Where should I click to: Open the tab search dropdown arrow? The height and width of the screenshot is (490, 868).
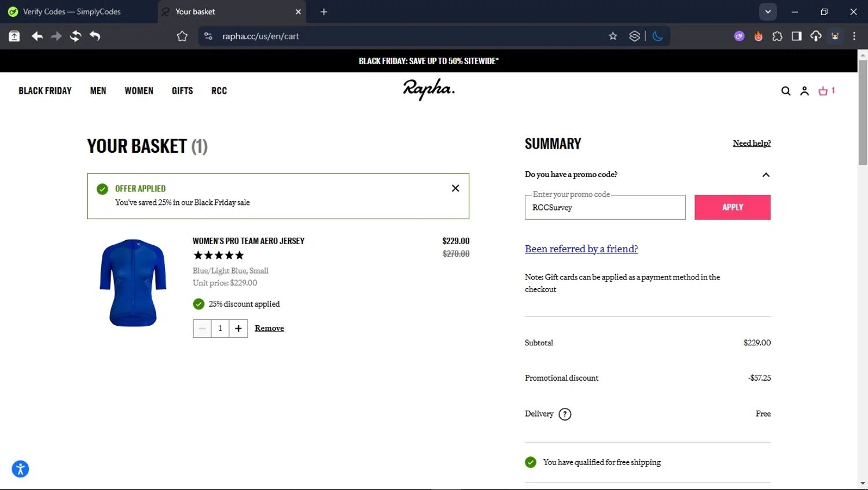768,12
